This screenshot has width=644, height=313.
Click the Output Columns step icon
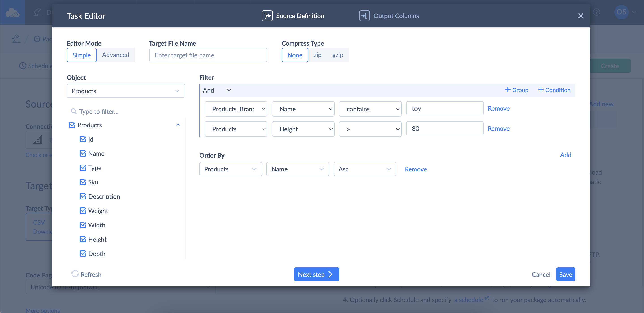pyautogui.click(x=364, y=16)
